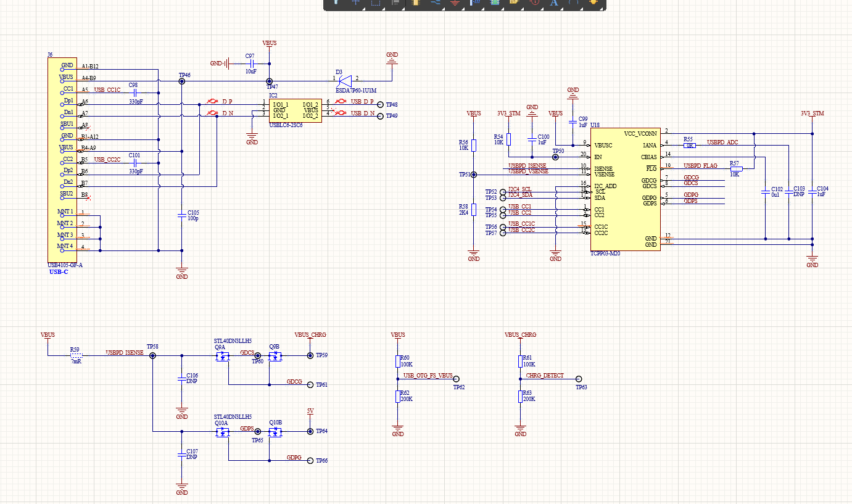The image size is (852, 504).
Task: Select the Q10B MOSFET symbol
Action: click(x=275, y=432)
